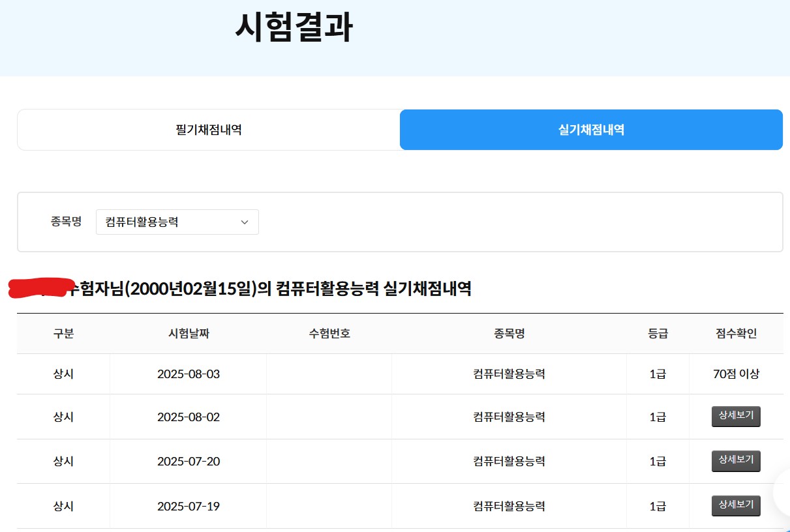Select the 등급 column header

tap(658, 334)
